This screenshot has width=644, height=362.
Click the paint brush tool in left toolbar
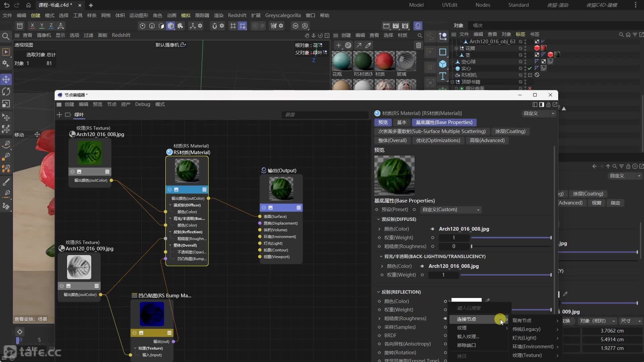pos(6,182)
